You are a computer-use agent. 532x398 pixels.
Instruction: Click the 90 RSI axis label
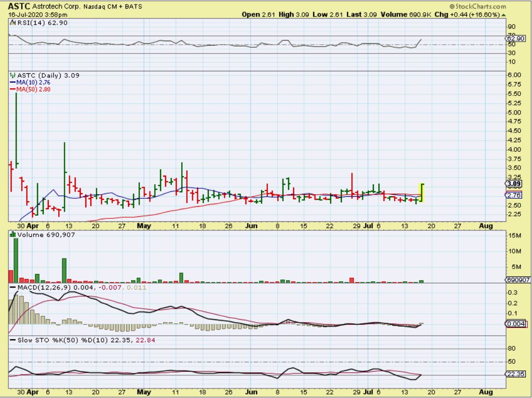pyautogui.click(x=511, y=27)
